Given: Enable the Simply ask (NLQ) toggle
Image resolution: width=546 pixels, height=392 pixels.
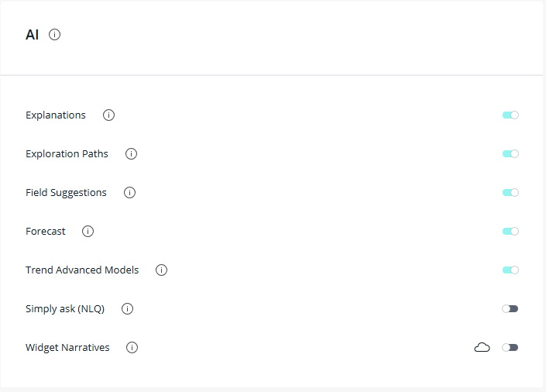Looking at the screenshot, I should pyautogui.click(x=510, y=309).
